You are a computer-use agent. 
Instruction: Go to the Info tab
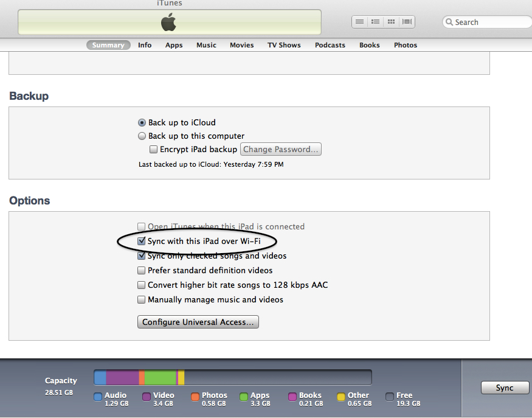(x=145, y=45)
